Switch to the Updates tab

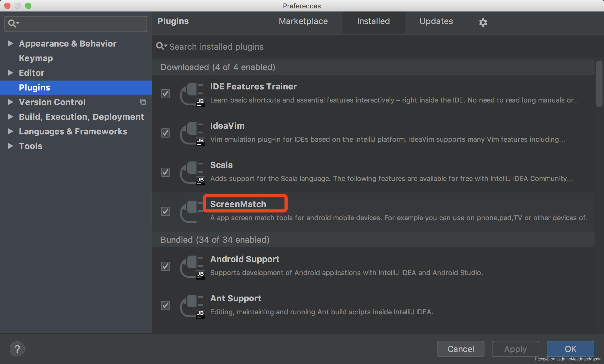coord(436,21)
